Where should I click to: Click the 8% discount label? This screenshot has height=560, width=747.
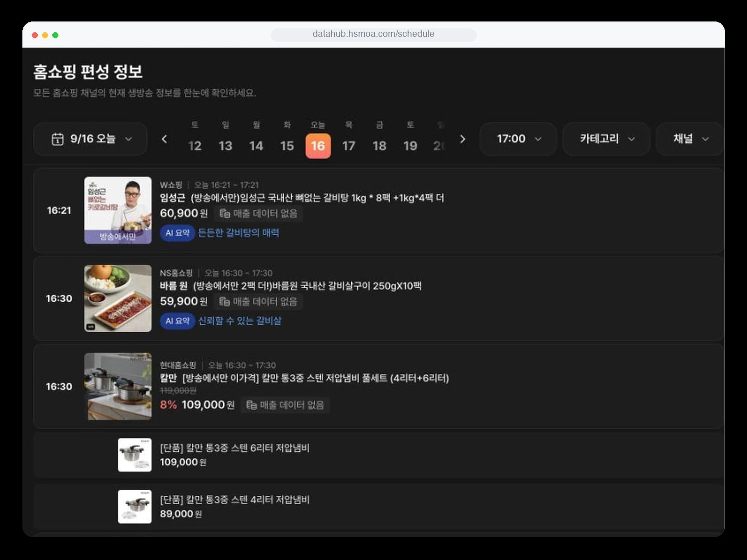point(169,405)
